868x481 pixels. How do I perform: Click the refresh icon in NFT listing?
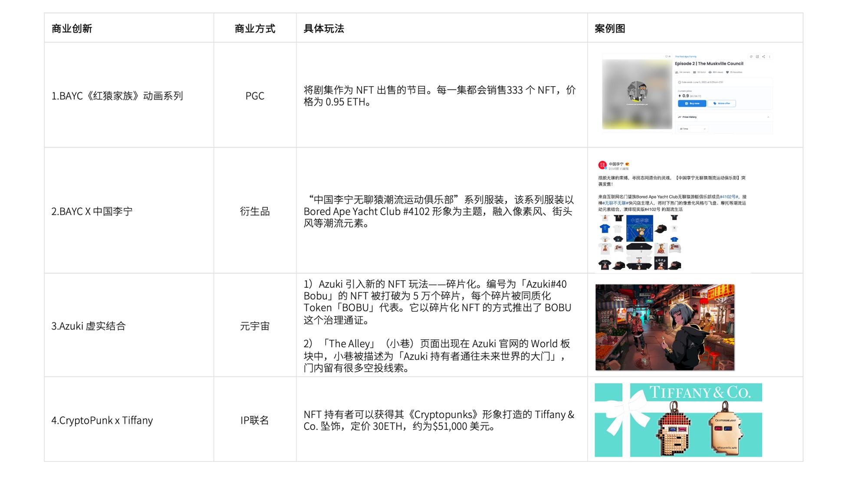tap(751, 56)
